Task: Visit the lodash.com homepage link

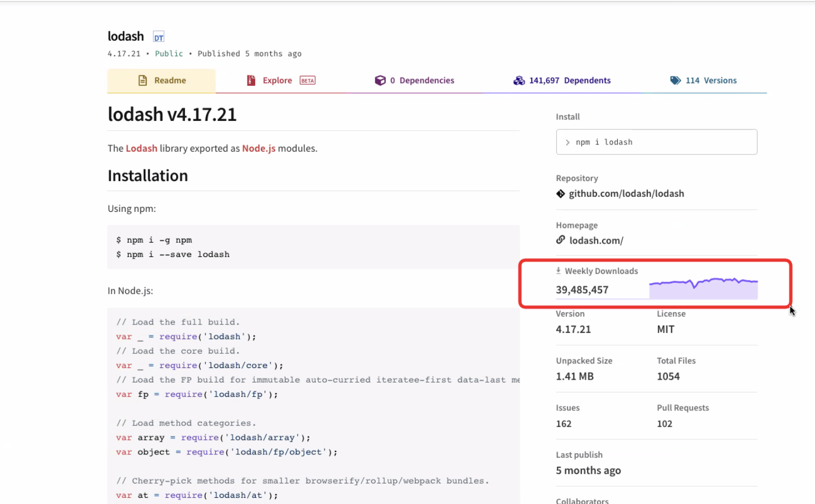Action: (596, 240)
